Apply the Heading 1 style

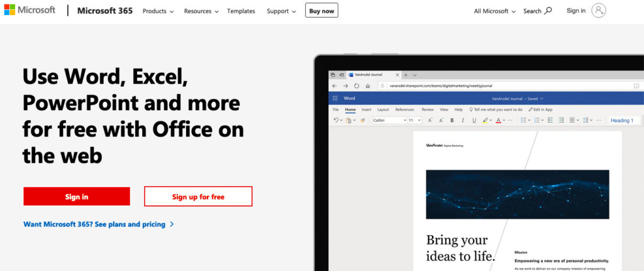[x=625, y=120]
